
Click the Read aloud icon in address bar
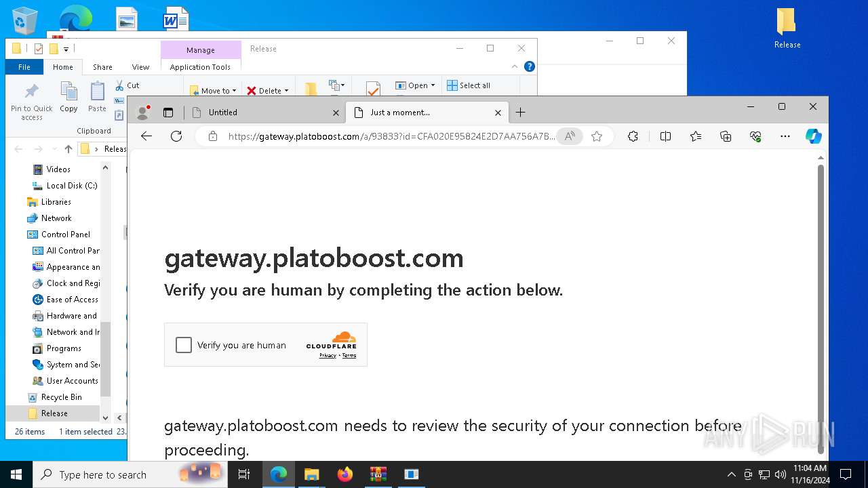(570, 136)
